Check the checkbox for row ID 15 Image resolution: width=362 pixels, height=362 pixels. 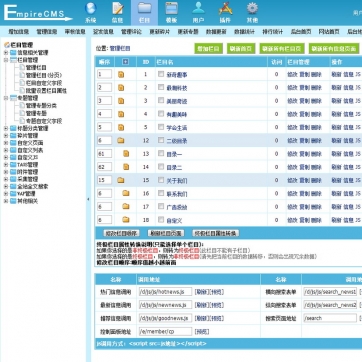click(161, 180)
